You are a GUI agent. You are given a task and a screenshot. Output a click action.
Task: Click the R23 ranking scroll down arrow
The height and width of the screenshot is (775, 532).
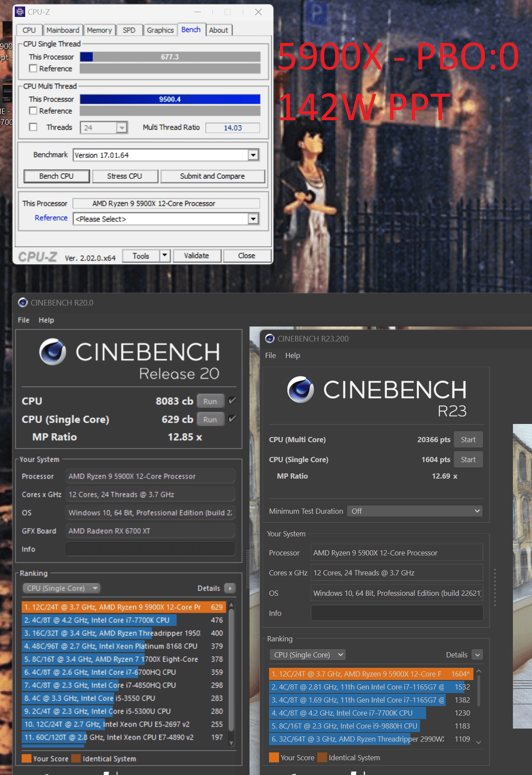coord(479,742)
